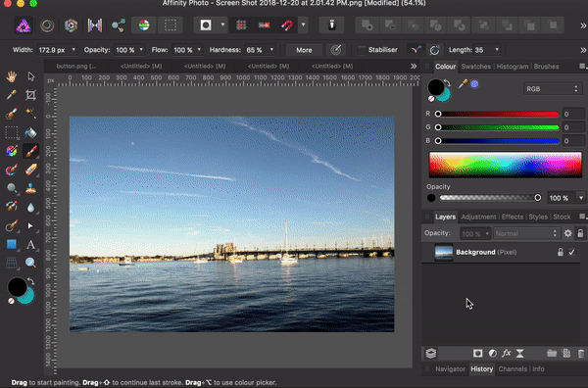Adjust the red R channel slider
This screenshot has width=588, height=388.
pyautogui.click(x=498, y=114)
